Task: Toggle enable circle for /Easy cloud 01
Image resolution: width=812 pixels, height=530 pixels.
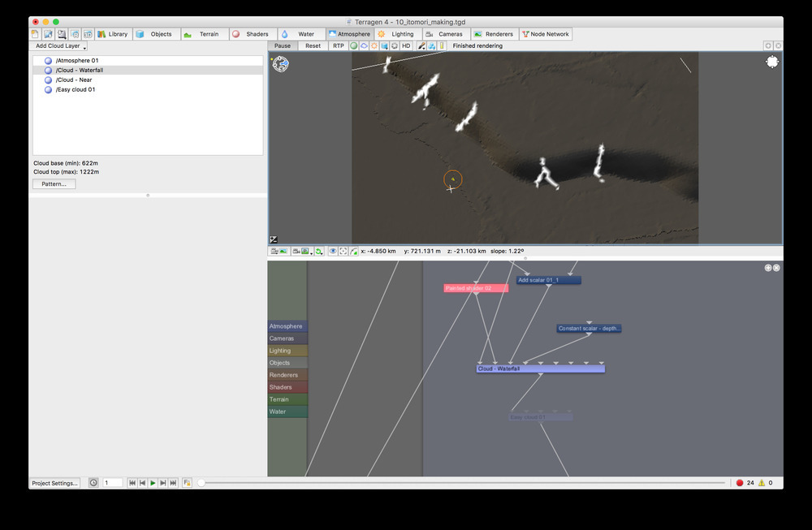Action: pyautogui.click(x=48, y=89)
